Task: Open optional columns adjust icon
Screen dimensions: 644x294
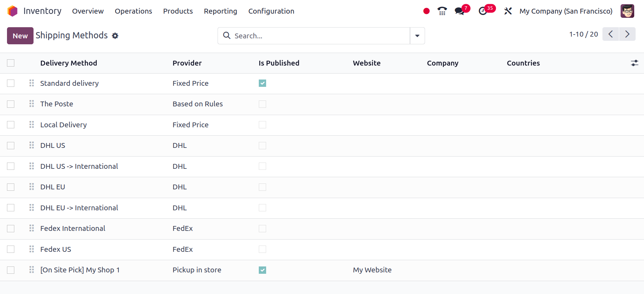Action: (x=634, y=63)
